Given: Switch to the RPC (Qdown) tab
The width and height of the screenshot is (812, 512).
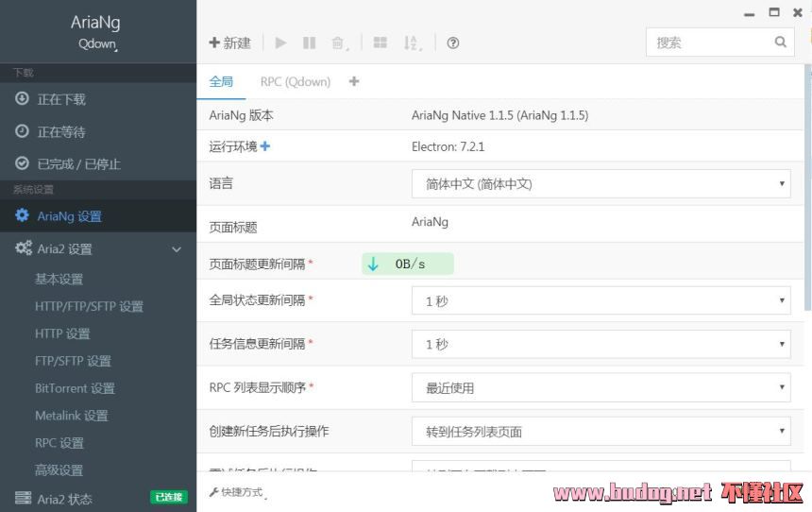Looking at the screenshot, I should pos(296,81).
